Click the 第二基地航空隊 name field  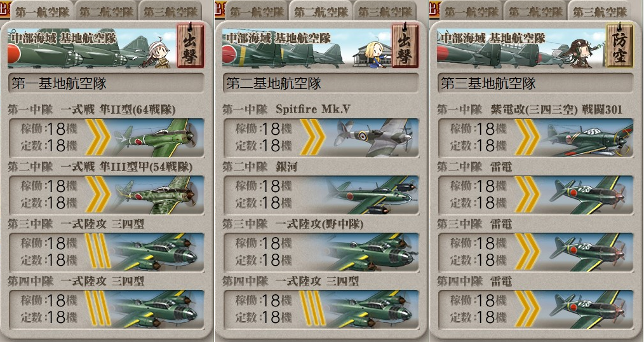(x=321, y=83)
